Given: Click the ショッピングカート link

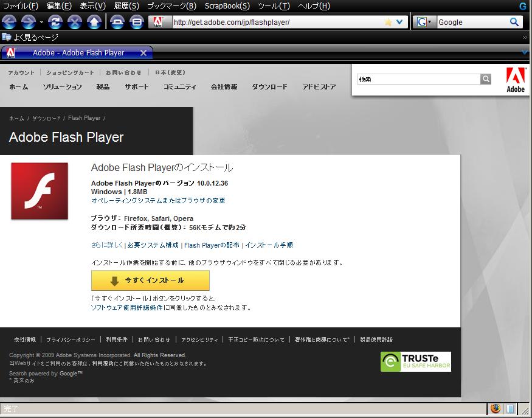Looking at the screenshot, I should point(71,72).
